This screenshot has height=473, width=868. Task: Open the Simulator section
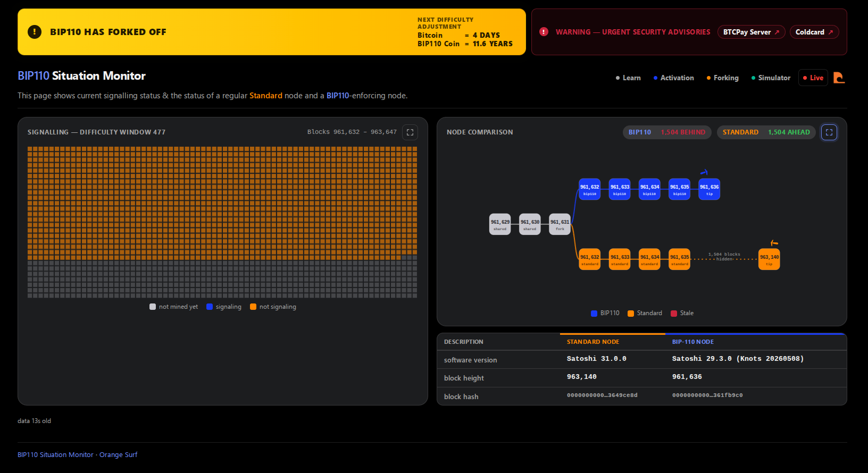(x=771, y=78)
